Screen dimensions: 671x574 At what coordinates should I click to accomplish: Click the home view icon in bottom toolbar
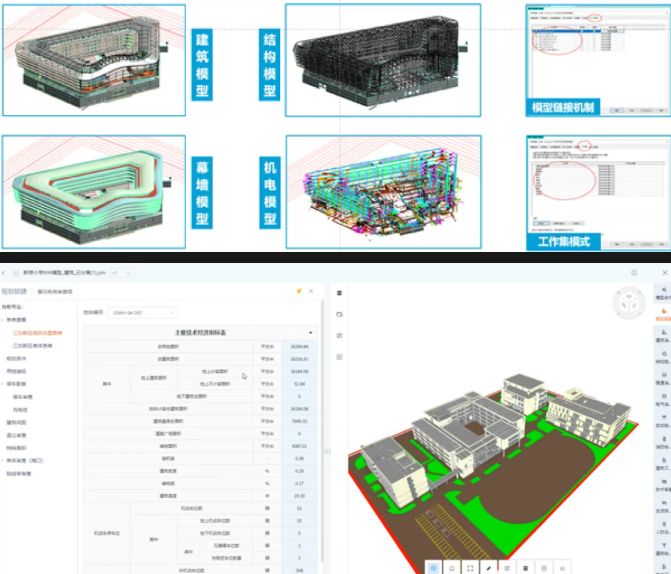[x=452, y=567]
